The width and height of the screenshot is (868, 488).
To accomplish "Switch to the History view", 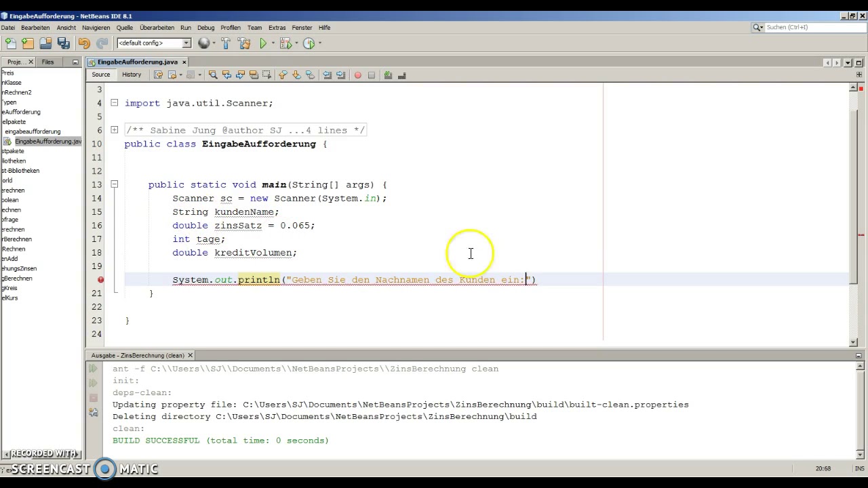I will (x=132, y=75).
